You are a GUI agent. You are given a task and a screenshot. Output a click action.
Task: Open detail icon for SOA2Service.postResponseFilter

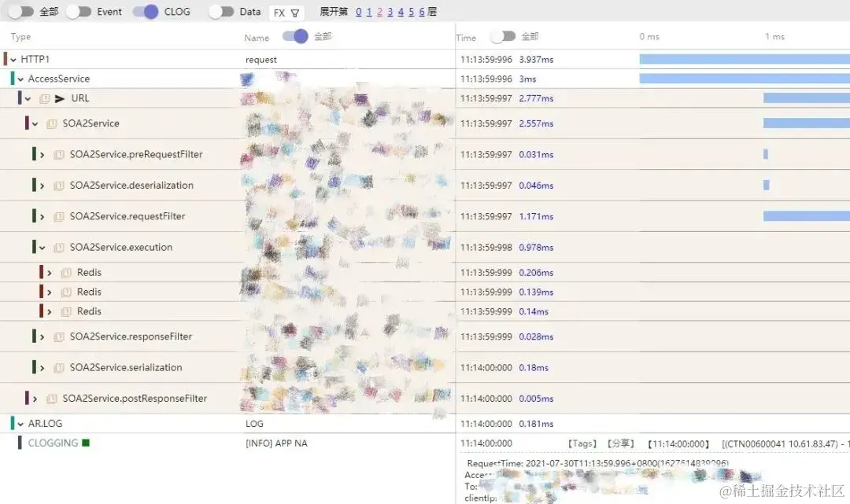52,399
